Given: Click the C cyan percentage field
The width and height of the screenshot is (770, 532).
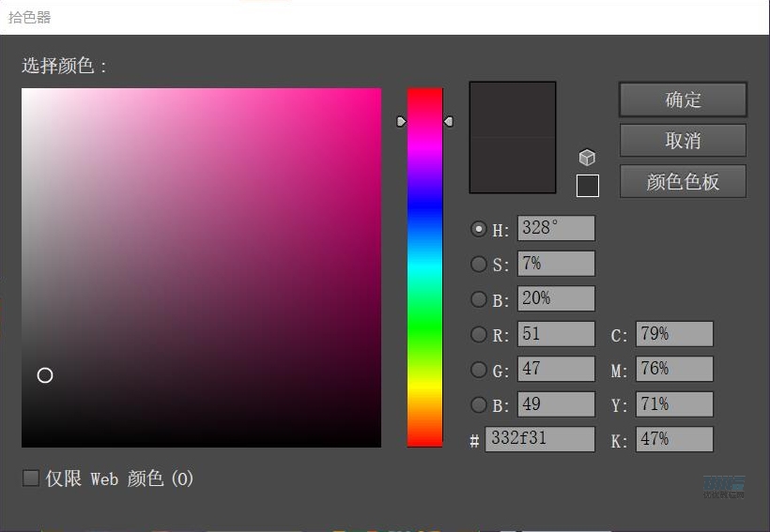Looking at the screenshot, I should click(x=674, y=334).
